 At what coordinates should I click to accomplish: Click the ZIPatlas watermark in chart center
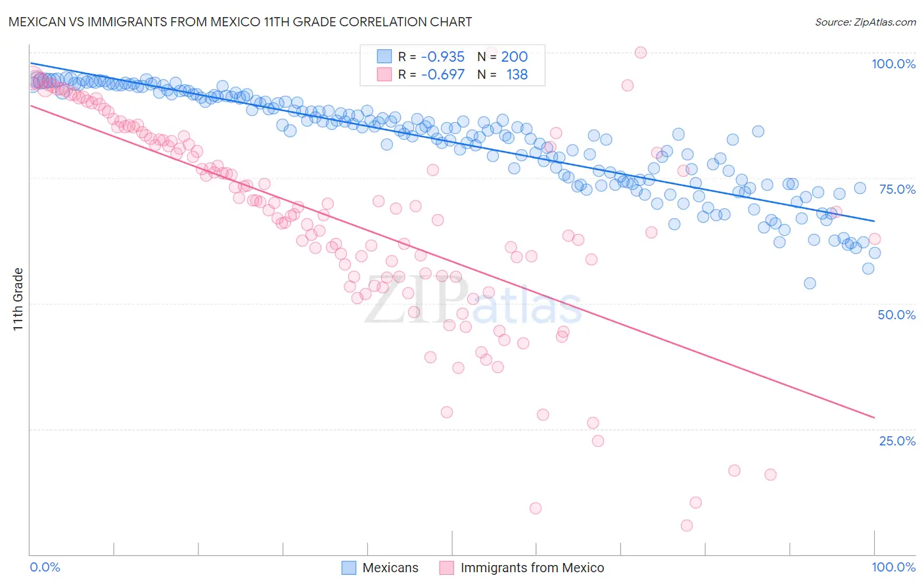(x=473, y=302)
